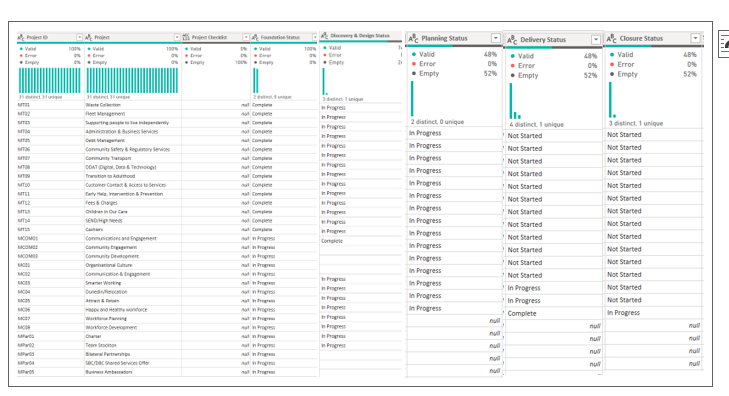Click '2 distinct, 0 unique' under Planning Status
The height and width of the screenshot is (396, 729).
(437, 122)
